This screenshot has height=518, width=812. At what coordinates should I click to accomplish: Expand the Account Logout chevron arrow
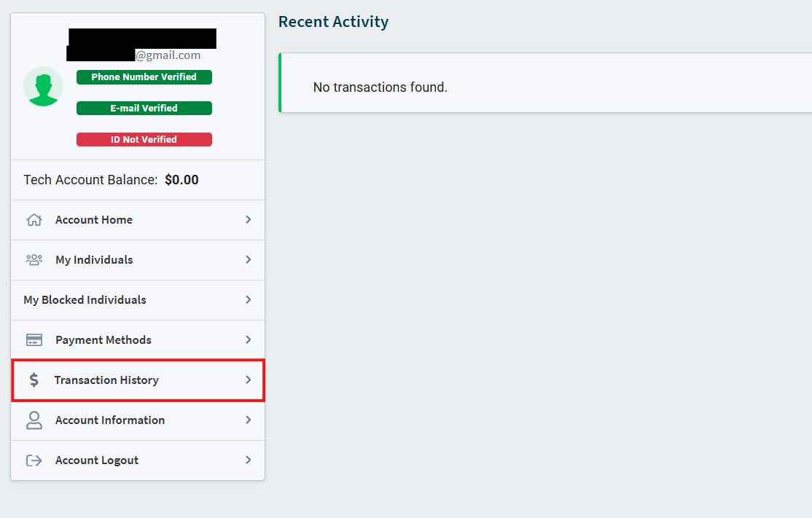pyautogui.click(x=248, y=460)
